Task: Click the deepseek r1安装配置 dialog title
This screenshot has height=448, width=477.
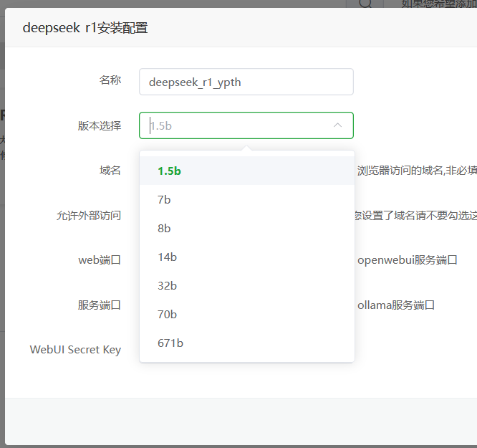Action: 85,28
